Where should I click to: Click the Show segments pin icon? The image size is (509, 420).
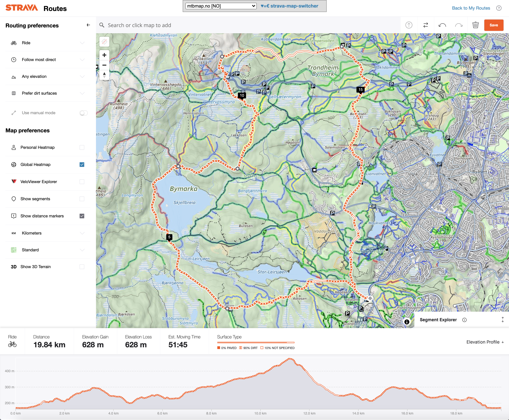[14, 199]
